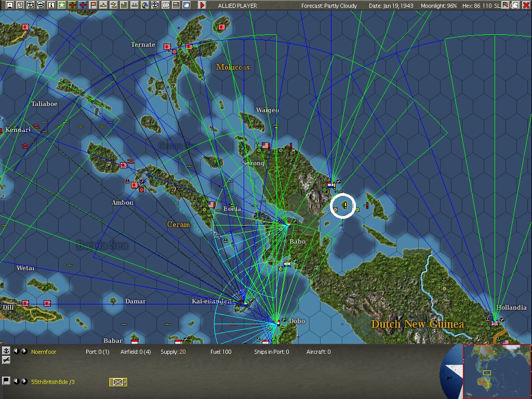532x399 pixels.
Task: Open the double yellow ships task force icon
Action: pos(114,5)
